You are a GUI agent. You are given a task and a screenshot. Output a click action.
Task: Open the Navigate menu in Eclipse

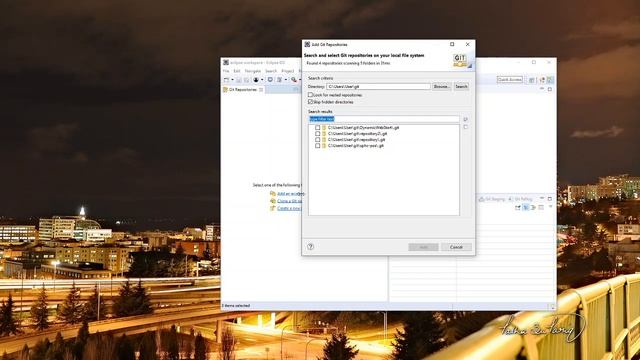[x=253, y=71]
